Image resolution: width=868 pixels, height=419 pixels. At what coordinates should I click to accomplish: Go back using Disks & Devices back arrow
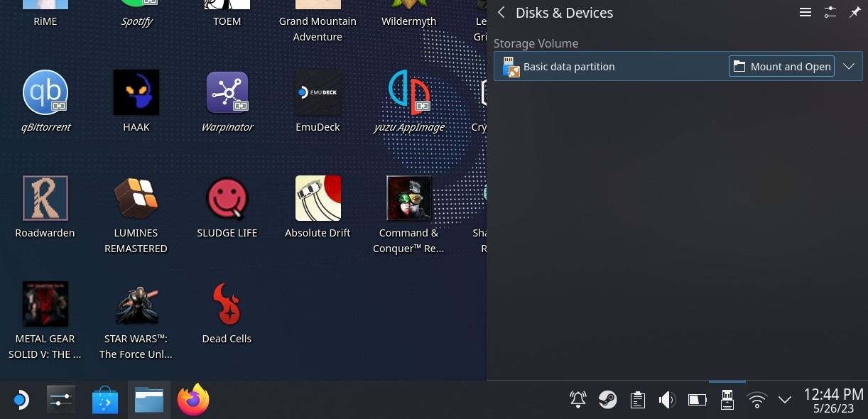click(x=501, y=13)
